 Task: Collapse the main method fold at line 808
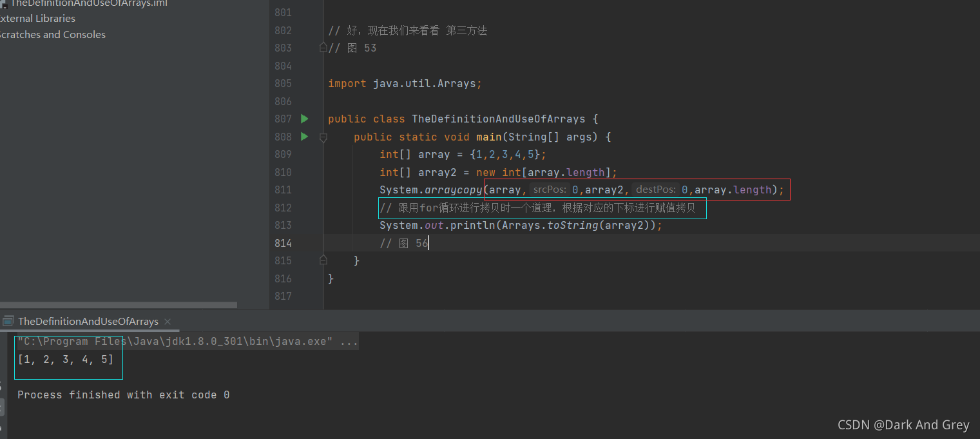(323, 137)
